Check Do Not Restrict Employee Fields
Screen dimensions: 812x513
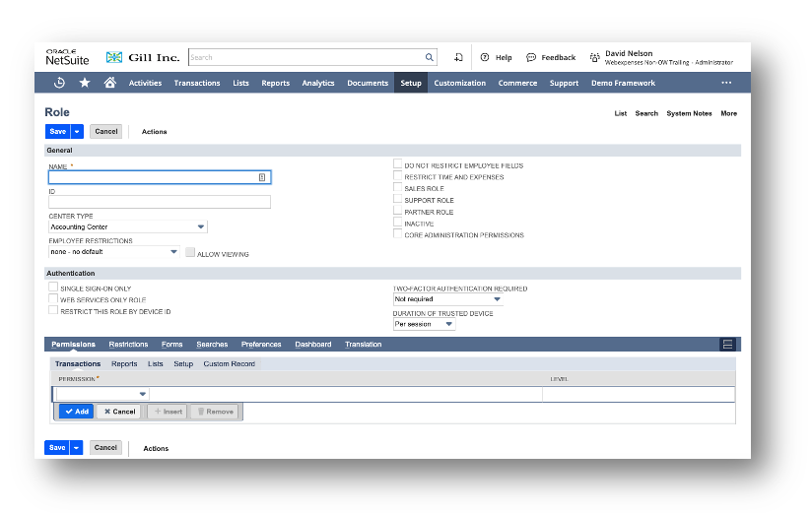pyautogui.click(x=398, y=164)
